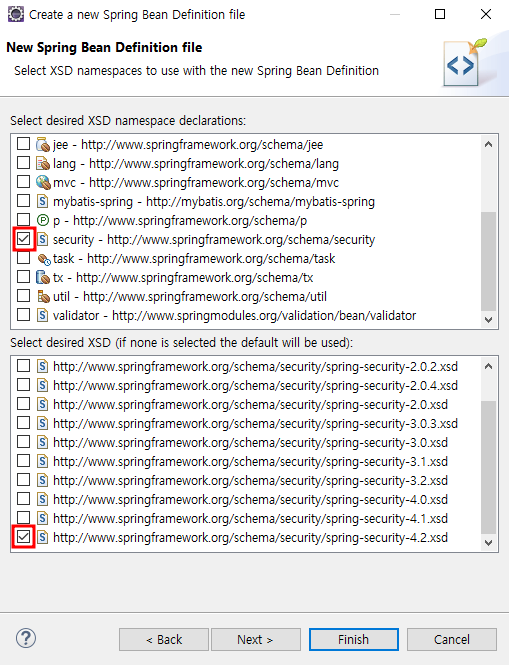Enable the mybatis-spring namespace checkbox
Screen dimensions: 509x665
pos(23,201)
